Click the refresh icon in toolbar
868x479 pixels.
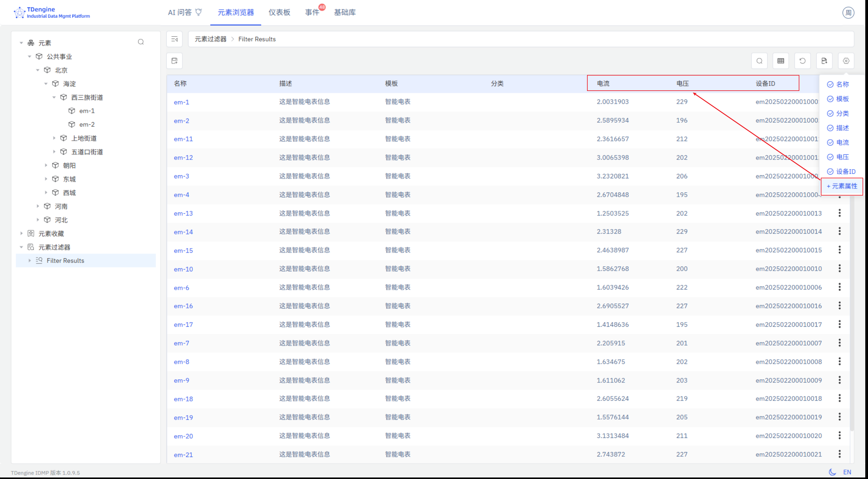(x=802, y=61)
